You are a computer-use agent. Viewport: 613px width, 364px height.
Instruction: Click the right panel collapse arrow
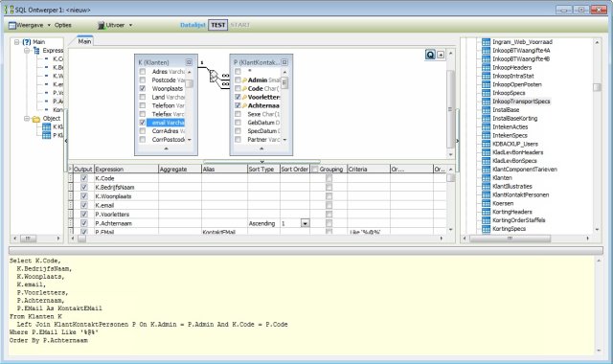click(x=458, y=141)
